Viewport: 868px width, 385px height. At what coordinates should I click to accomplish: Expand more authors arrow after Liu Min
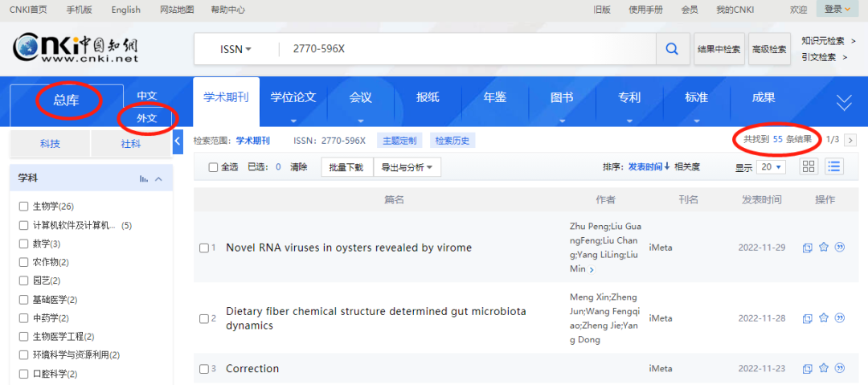tap(592, 270)
